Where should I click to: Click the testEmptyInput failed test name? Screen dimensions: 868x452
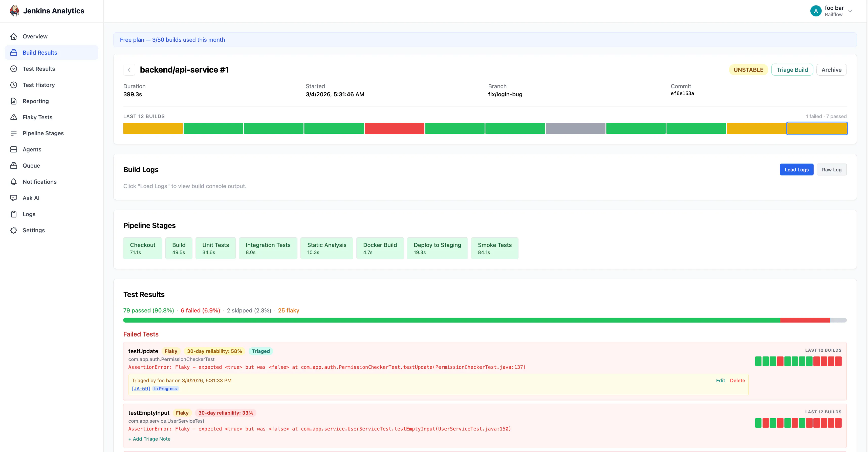[x=149, y=413]
